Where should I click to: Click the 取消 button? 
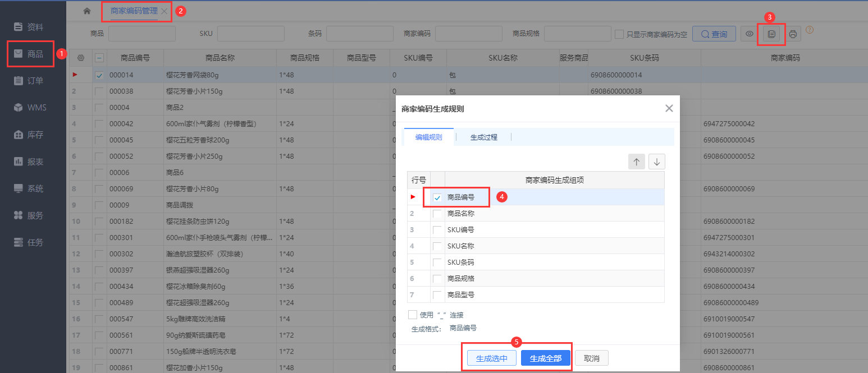coord(592,358)
